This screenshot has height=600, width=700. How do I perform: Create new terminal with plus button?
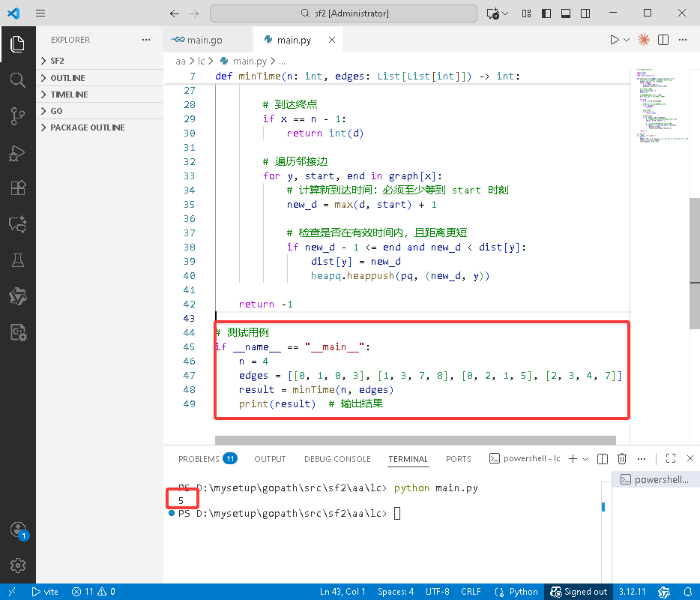click(x=573, y=459)
